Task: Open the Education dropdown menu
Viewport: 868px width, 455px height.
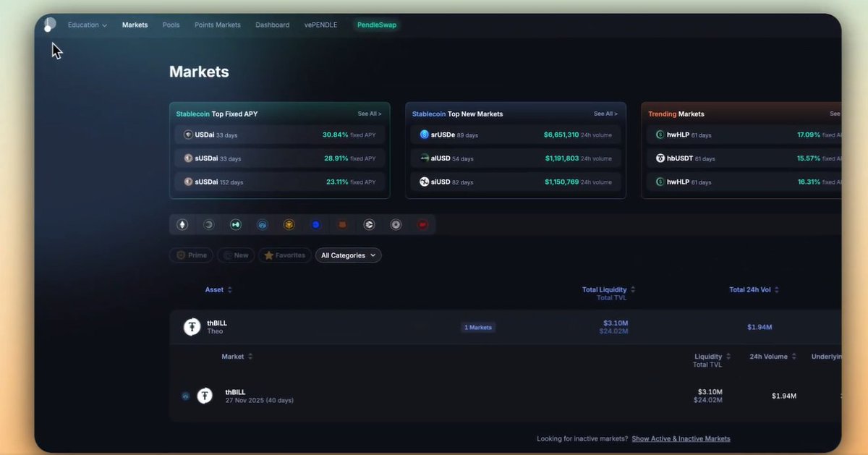Action: pyautogui.click(x=88, y=25)
